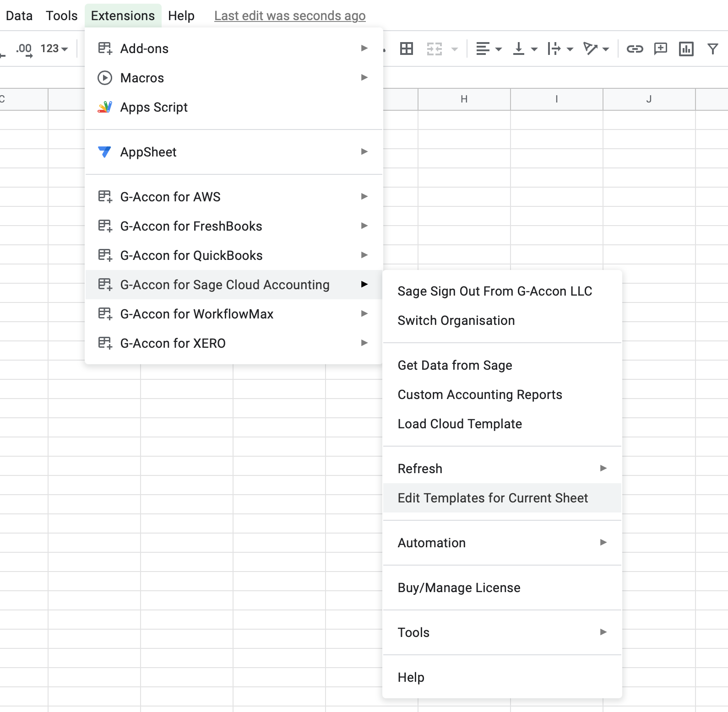This screenshot has height=712, width=728.
Task: Expand the Tools submenu arrow in Sage menu
Action: (603, 632)
